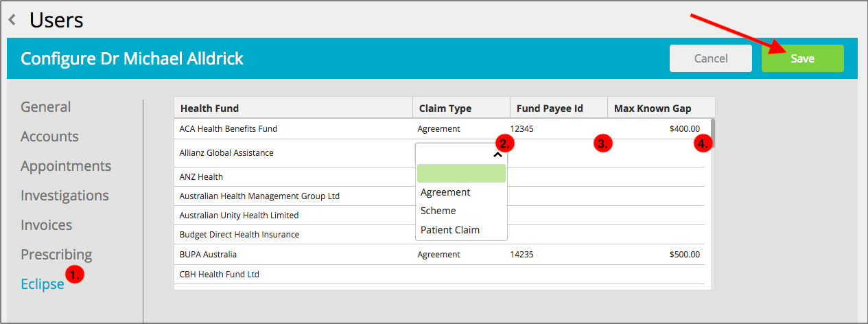Click ACA claim type Agreement cell
The width and height of the screenshot is (868, 324).
[x=439, y=128]
